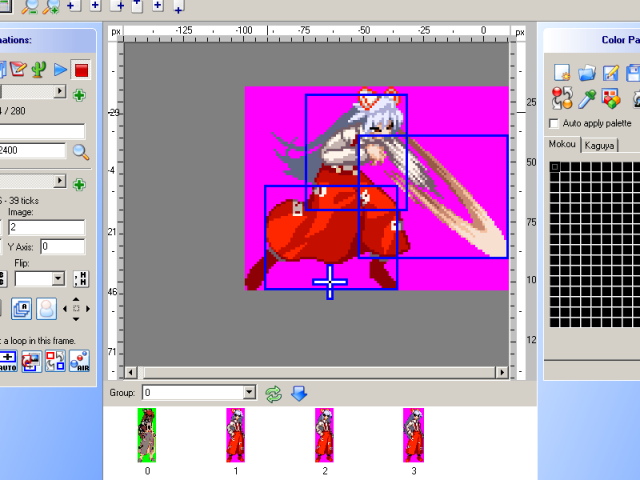Click the green refresh icon beside Group
This screenshot has width=640, height=480.
[x=274, y=393]
